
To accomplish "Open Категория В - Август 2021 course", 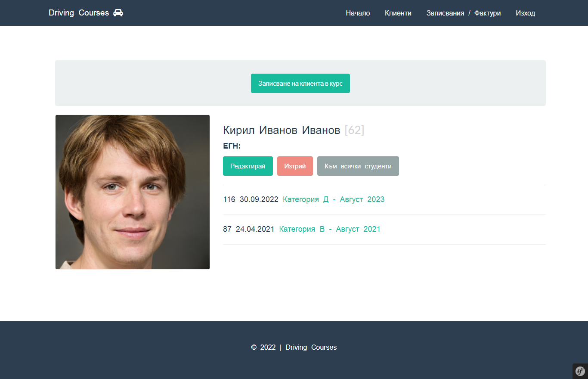I will (330, 229).
